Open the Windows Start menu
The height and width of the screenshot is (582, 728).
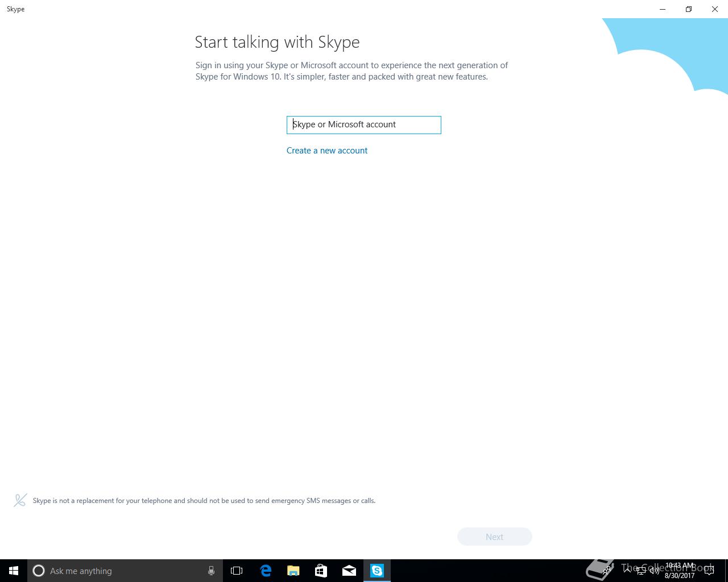pyautogui.click(x=14, y=571)
